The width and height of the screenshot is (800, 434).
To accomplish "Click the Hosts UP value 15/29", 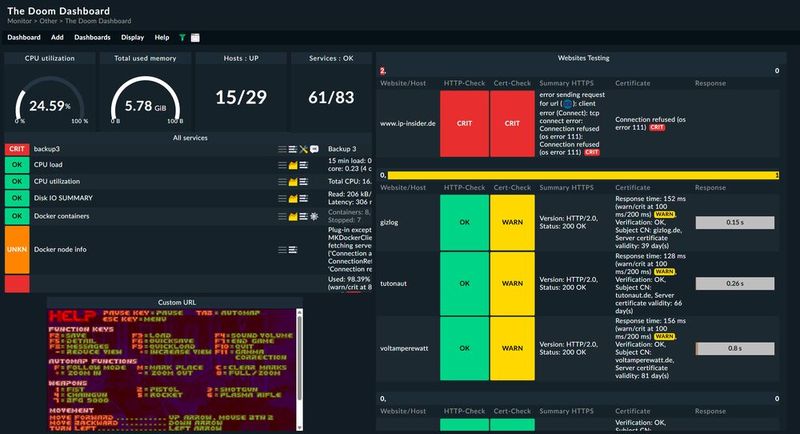I will (241, 97).
